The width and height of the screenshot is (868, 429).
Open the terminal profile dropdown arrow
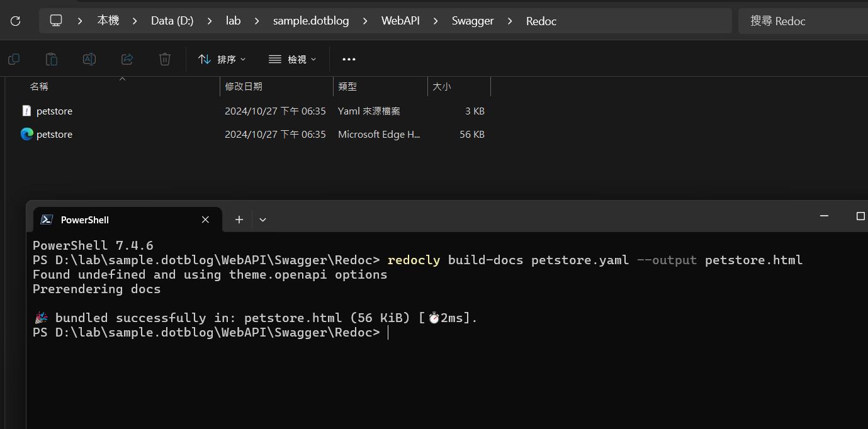tap(262, 220)
